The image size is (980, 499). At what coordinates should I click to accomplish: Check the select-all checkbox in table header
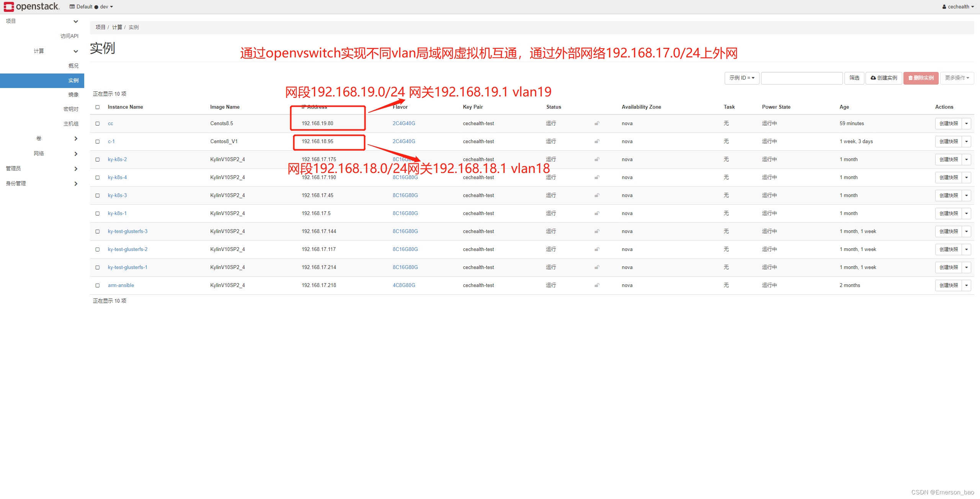tap(98, 107)
